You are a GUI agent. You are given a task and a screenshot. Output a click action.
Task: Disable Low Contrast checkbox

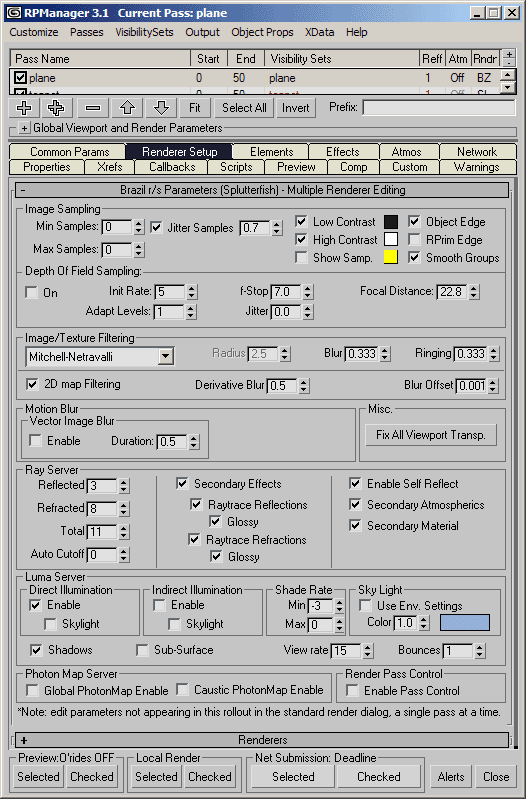coord(301,222)
